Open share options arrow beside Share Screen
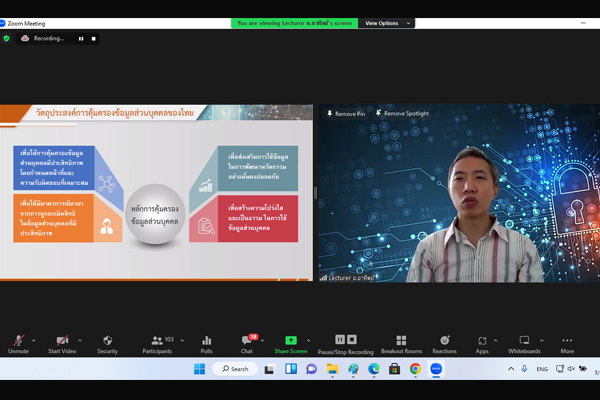The image size is (600, 400). click(x=308, y=340)
